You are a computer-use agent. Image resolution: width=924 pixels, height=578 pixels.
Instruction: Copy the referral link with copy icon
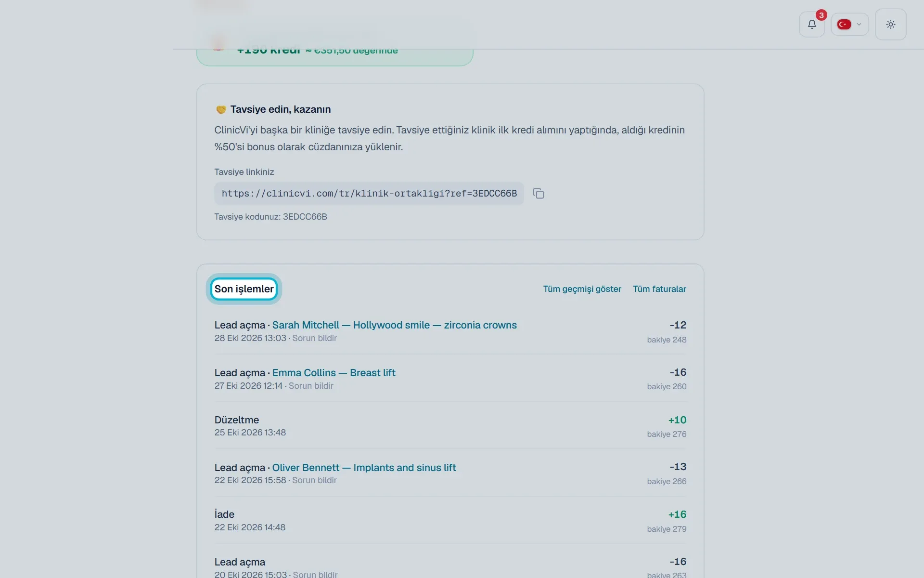point(539,194)
